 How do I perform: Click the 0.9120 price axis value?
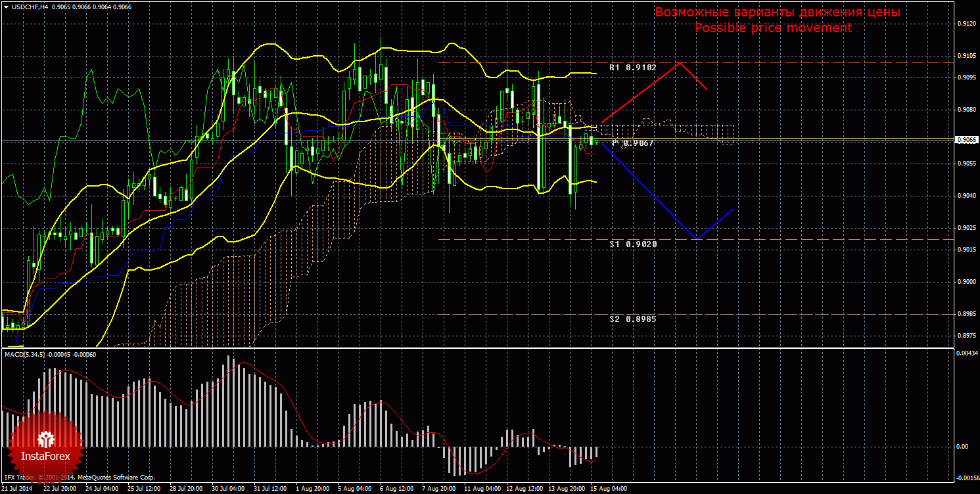[x=966, y=24]
